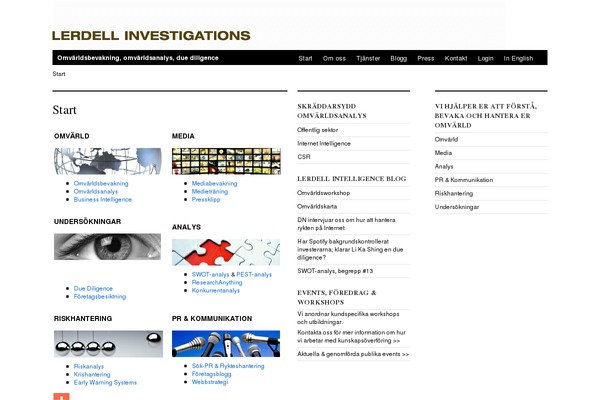This screenshot has height=400, width=600.
Task: Click the Analys puzzle image
Action: [226, 252]
